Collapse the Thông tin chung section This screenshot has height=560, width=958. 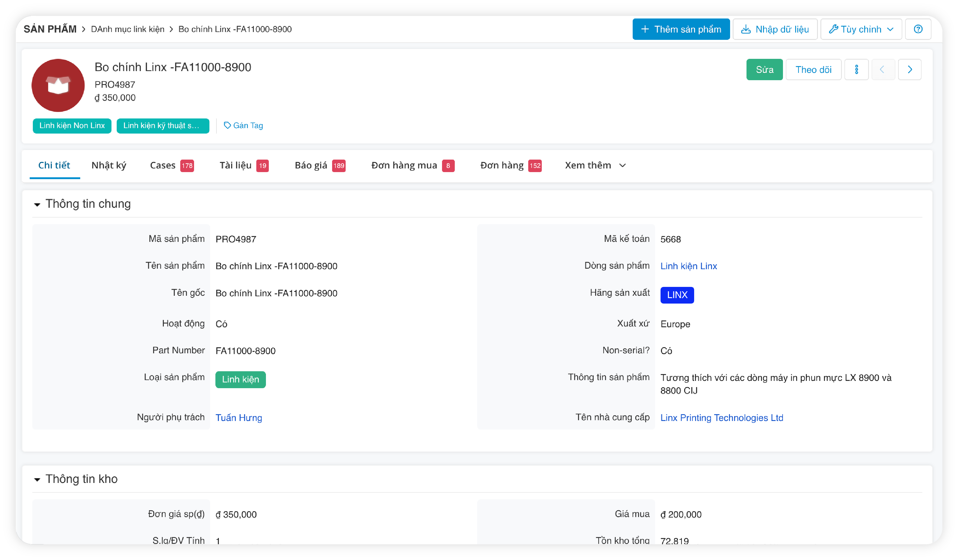tap(37, 204)
